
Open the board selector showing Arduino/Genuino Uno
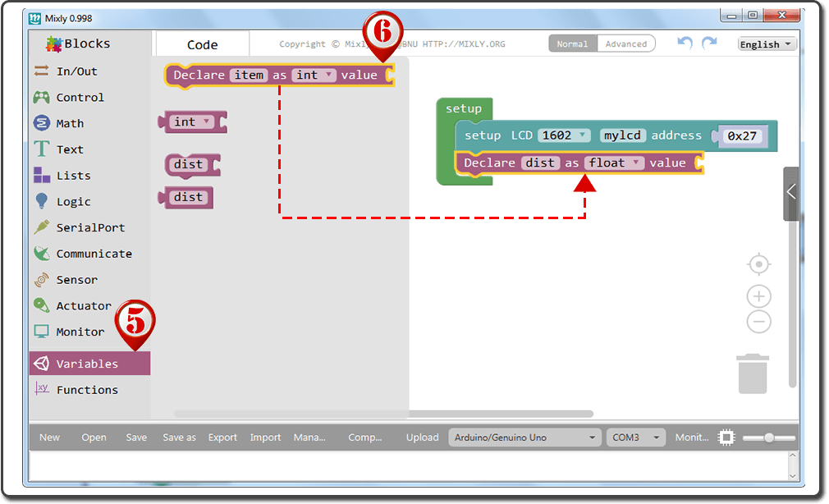524,438
